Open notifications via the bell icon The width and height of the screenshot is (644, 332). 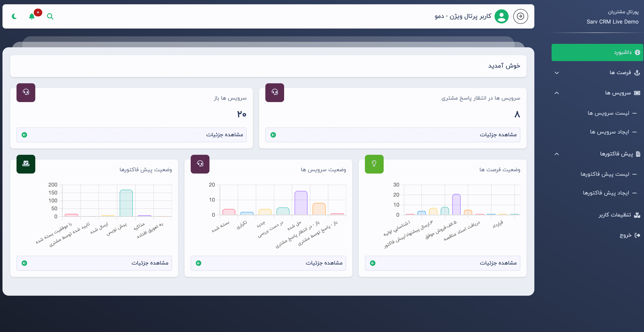(x=32, y=16)
